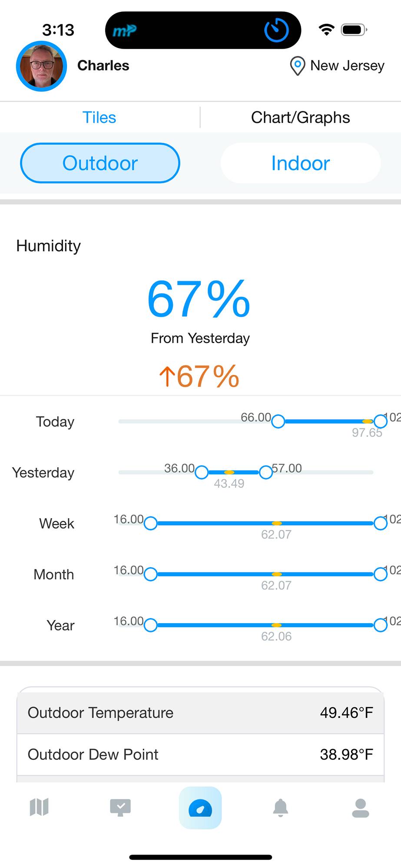Tap Charles profile photo

pyautogui.click(x=42, y=66)
